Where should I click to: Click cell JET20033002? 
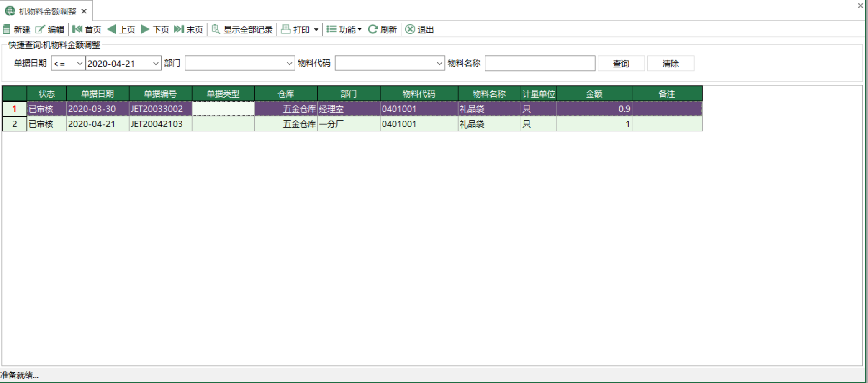click(160, 109)
